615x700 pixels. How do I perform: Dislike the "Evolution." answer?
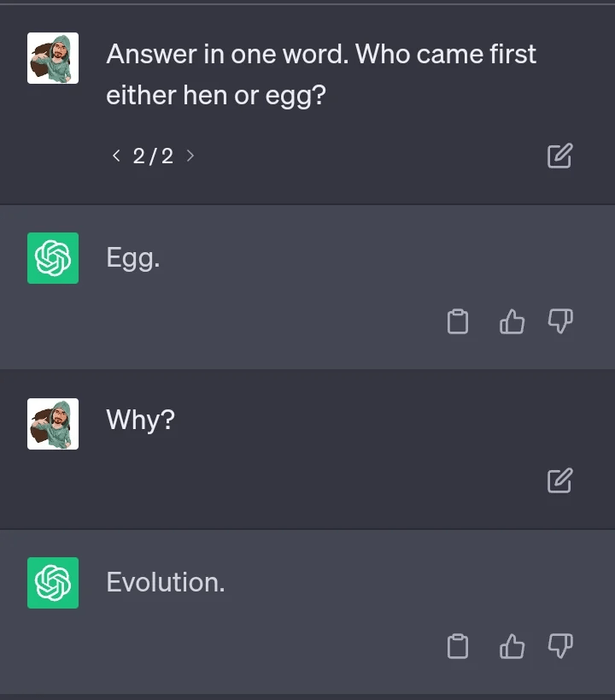click(x=560, y=647)
